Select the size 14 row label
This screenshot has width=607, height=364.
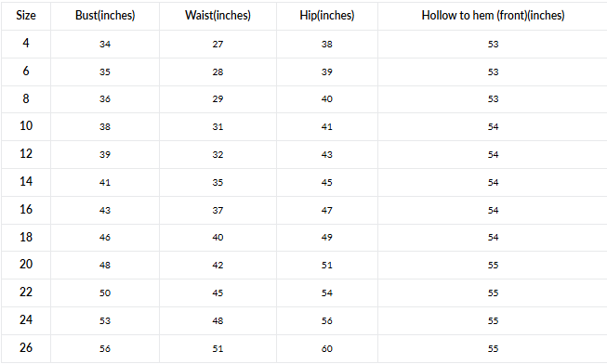coord(26,181)
